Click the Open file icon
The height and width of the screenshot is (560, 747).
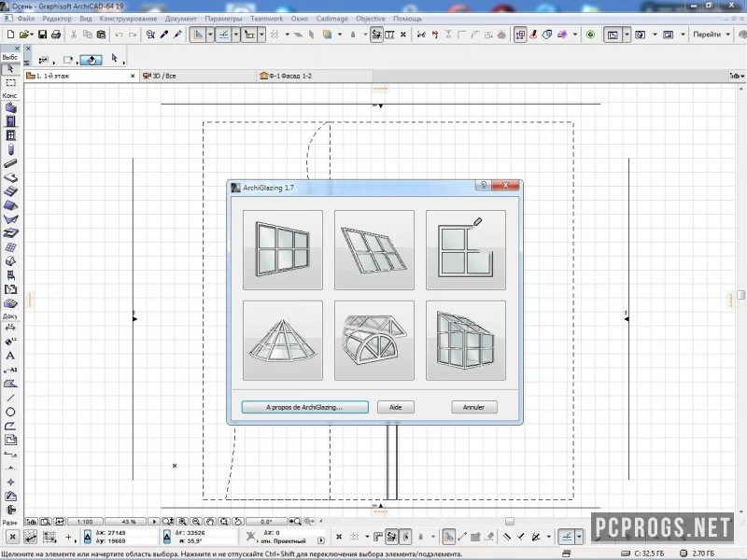tap(25, 35)
